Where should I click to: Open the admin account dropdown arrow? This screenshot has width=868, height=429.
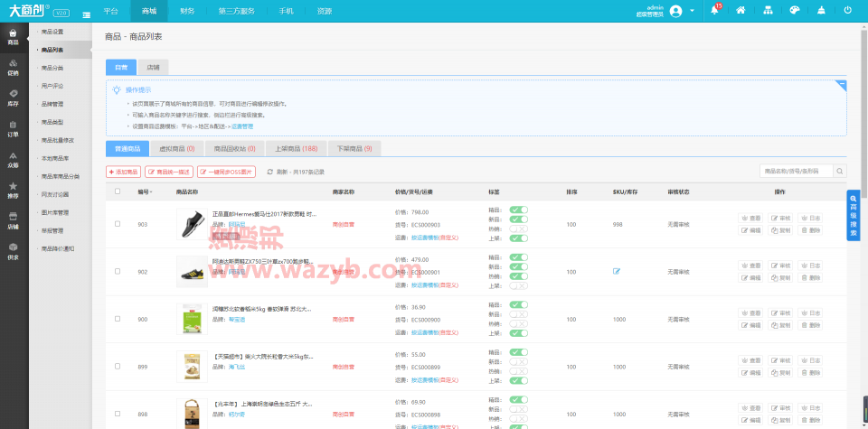[692, 11]
